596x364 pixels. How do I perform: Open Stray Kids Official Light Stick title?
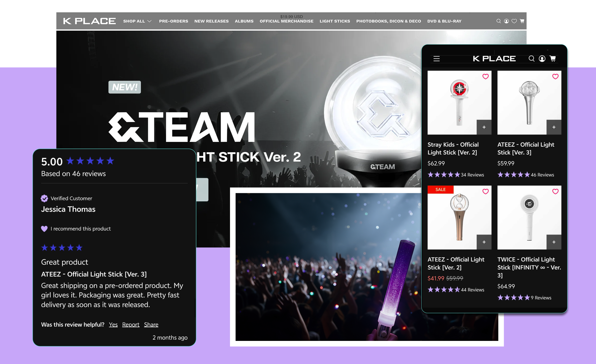coord(453,148)
